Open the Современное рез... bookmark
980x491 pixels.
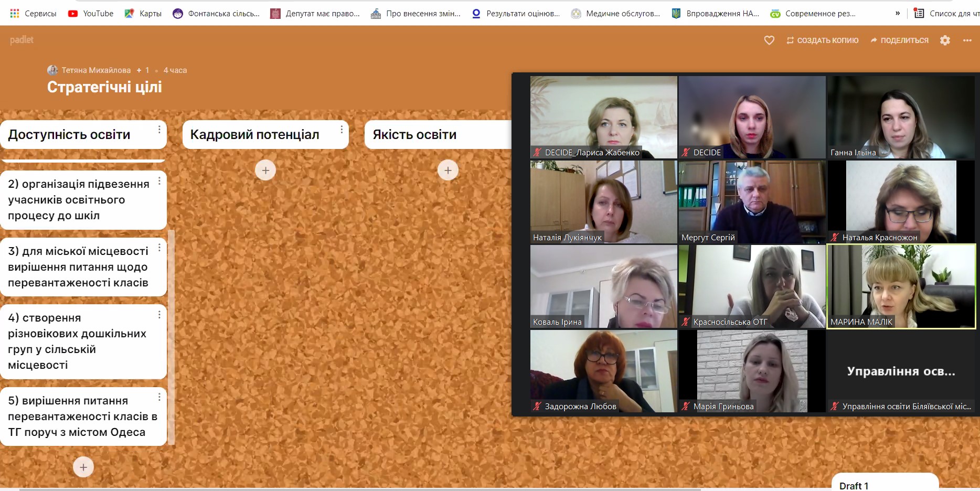tap(813, 14)
